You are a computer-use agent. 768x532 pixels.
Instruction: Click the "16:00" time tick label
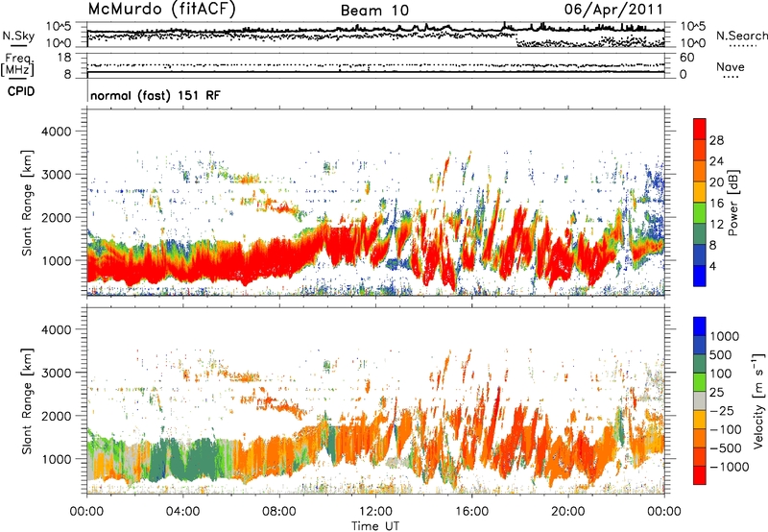click(471, 512)
